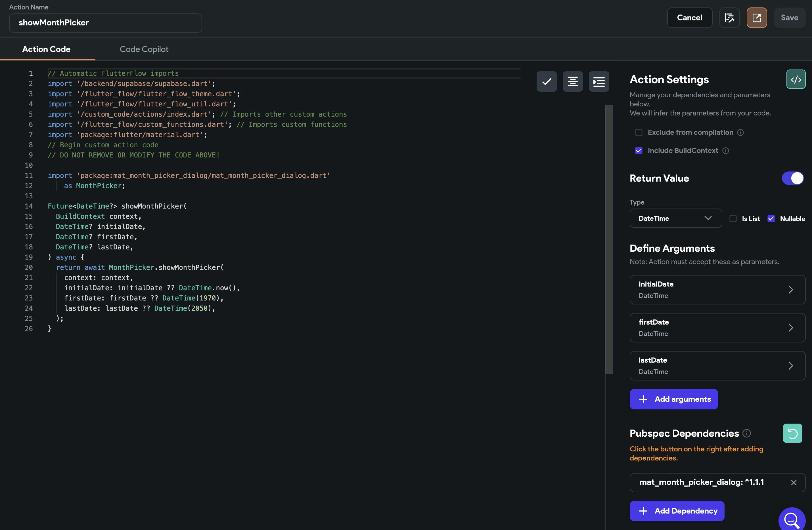Click line 24 lastDate DateTime(2050) code
This screenshot has height=530, width=812.
139,308
